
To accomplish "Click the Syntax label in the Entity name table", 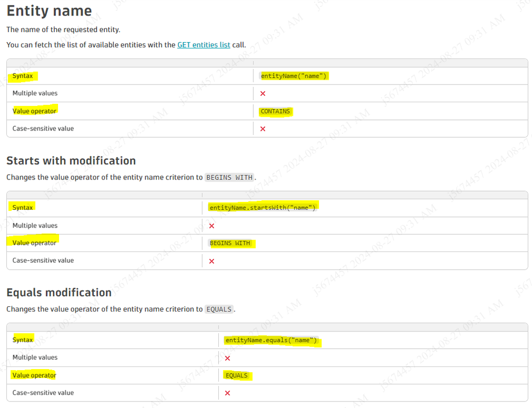I will 23,76.
